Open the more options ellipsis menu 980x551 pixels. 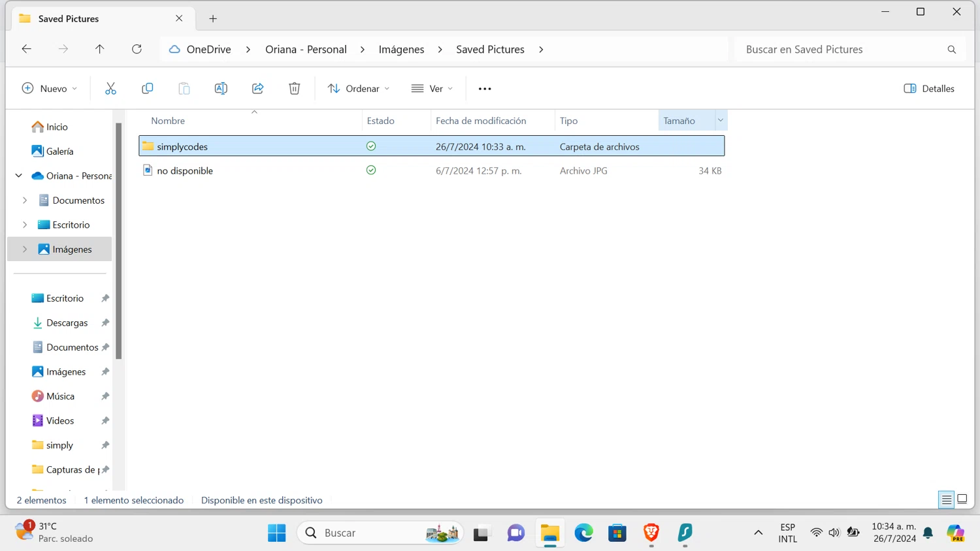485,89
